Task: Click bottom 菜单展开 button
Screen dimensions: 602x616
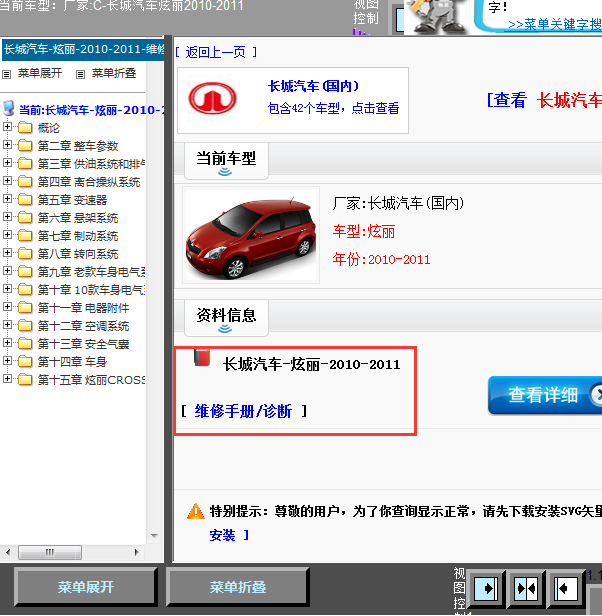Action: [x=86, y=587]
